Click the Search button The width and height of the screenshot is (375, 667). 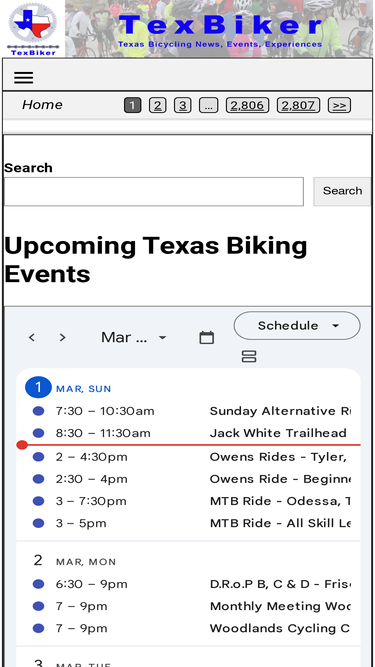click(x=342, y=191)
